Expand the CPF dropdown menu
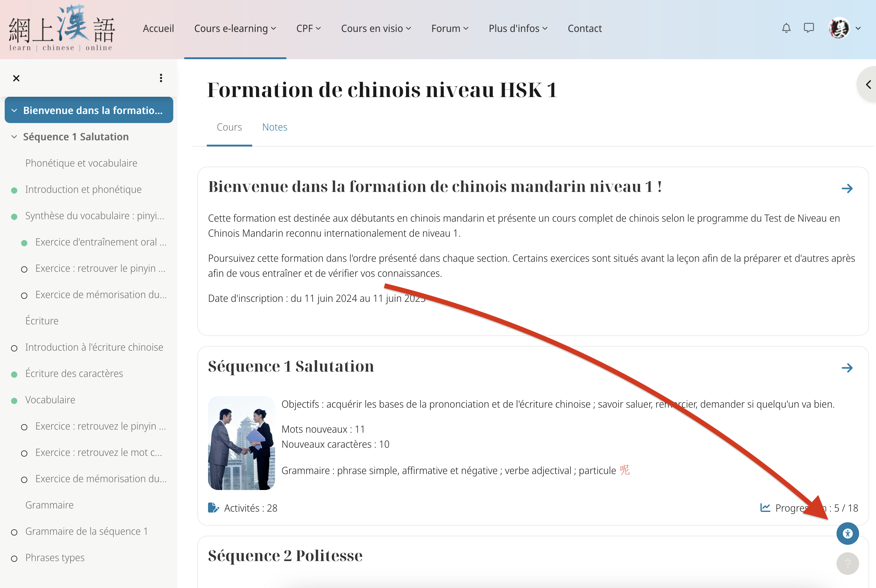The image size is (876, 588). pyautogui.click(x=307, y=28)
